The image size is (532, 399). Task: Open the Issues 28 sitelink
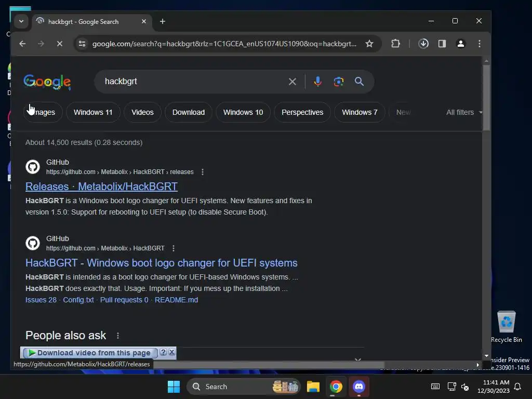point(41,300)
